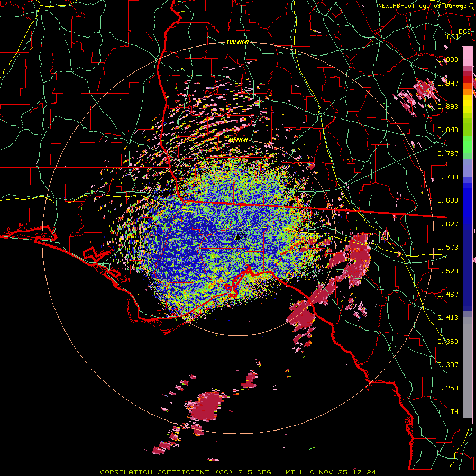The height and width of the screenshot is (476, 476).
Task: Click the "CORRELATION COEFFICIENT (CC)" caption text
Action: tap(167, 472)
